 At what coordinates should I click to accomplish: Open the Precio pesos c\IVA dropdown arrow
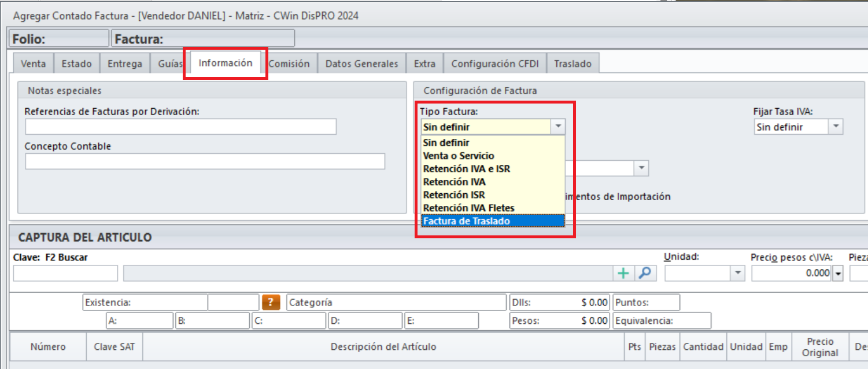coord(839,274)
